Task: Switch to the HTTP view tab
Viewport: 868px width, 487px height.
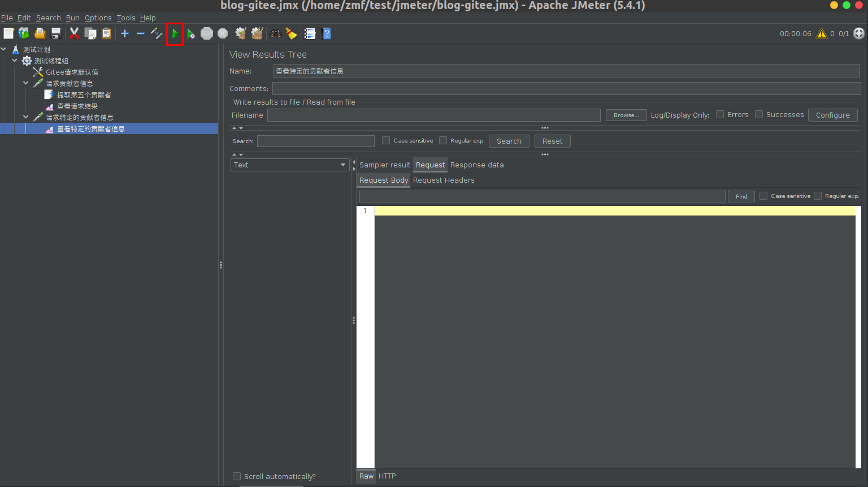Action: [387, 476]
